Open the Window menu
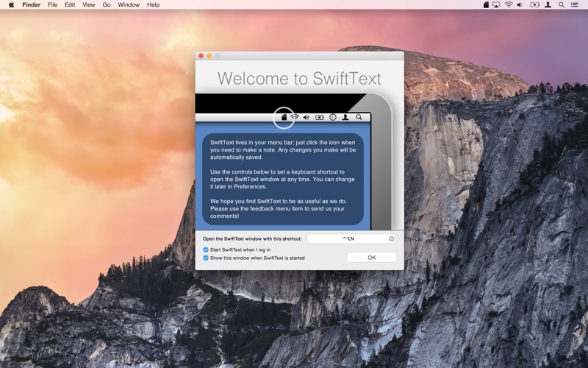This screenshot has width=588, height=368. (129, 5)
